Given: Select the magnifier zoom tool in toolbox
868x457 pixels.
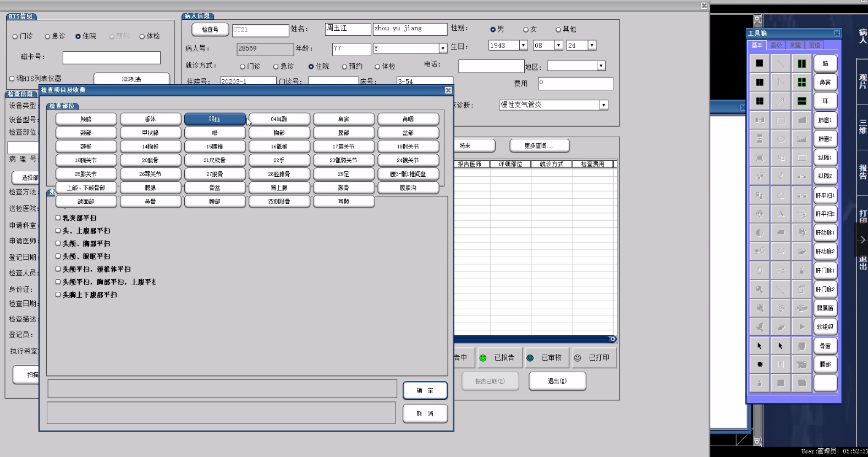Looking at the screenshot, I should point(759,289).
